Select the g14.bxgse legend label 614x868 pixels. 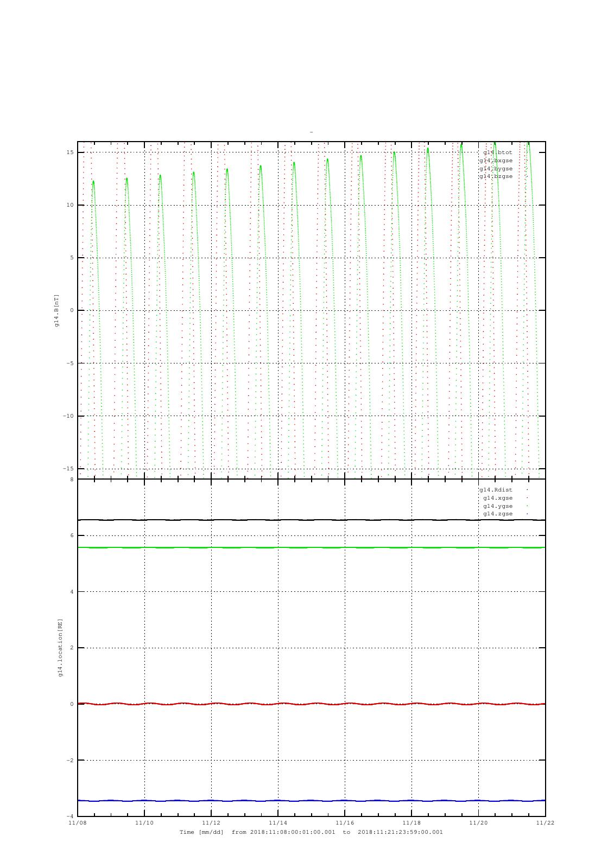tap(496, 161)
